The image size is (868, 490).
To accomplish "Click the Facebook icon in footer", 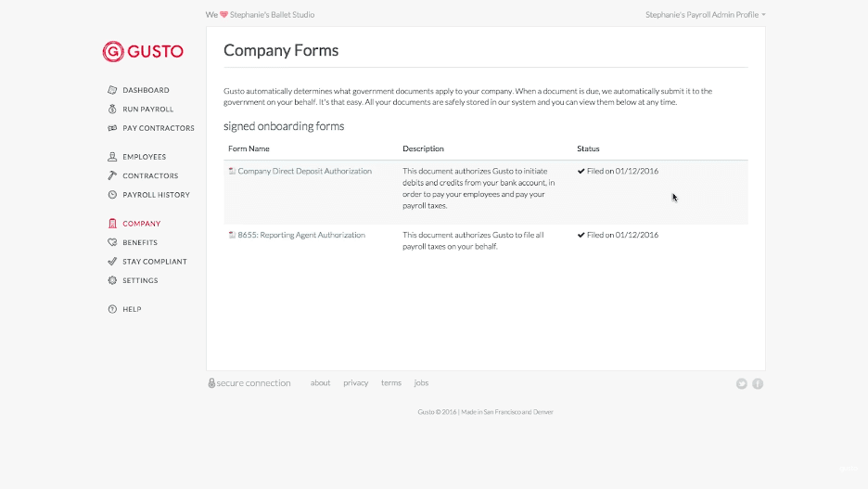I will 758,383.
